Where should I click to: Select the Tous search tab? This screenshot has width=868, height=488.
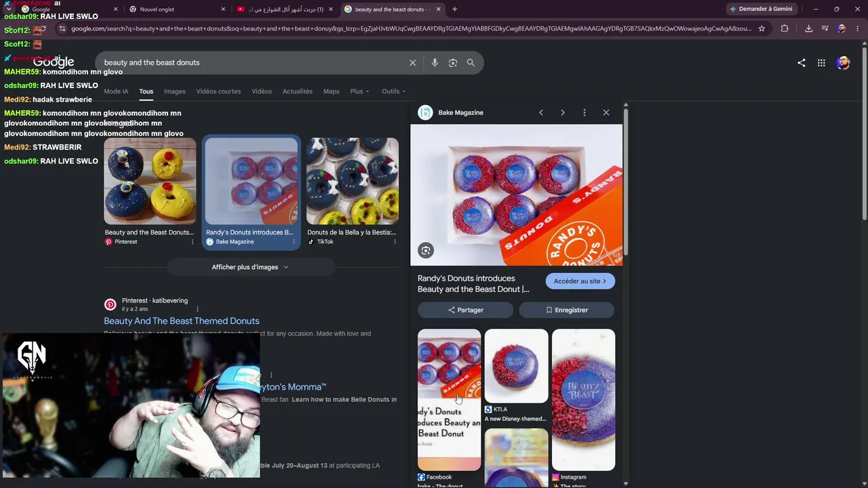click(146, 91)
